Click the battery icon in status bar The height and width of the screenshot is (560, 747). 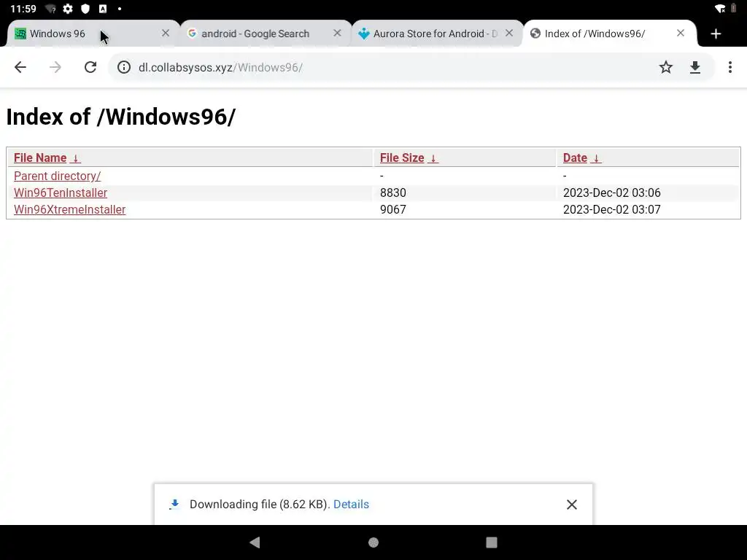click(734, 9)
